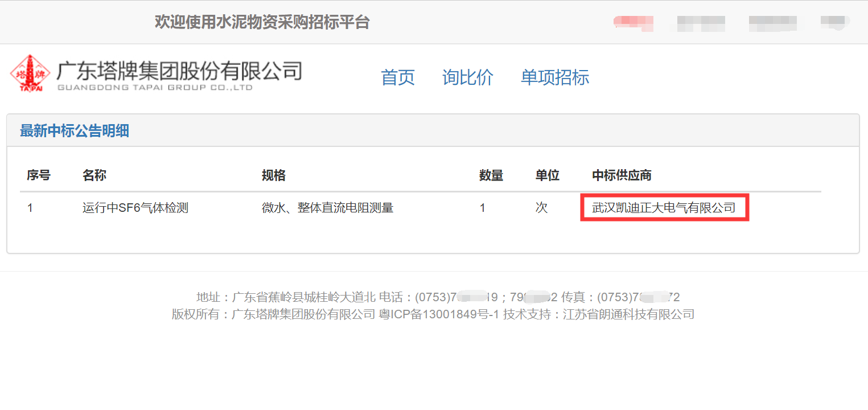Click the 最新中标公告明细 panel heading

tap(75, 131)
